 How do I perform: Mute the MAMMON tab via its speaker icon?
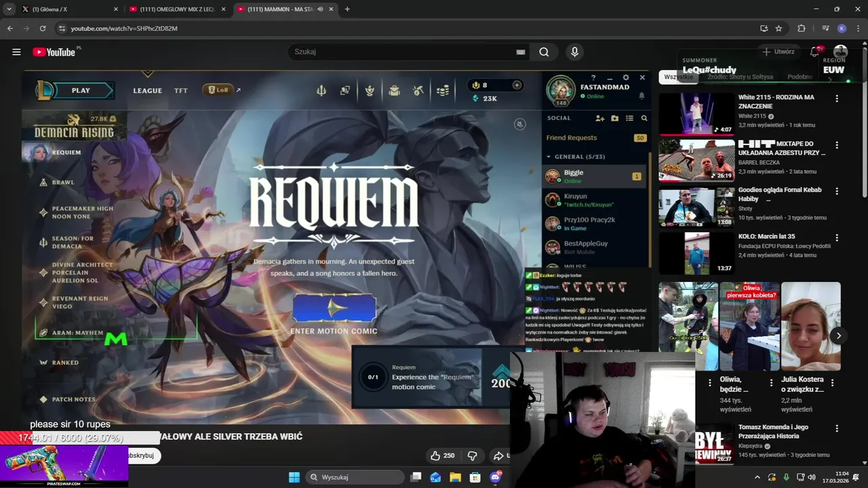320,9
